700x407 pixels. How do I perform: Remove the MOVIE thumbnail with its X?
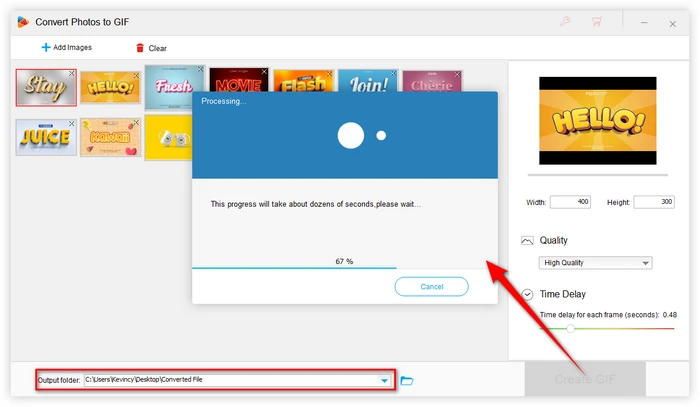264,71
